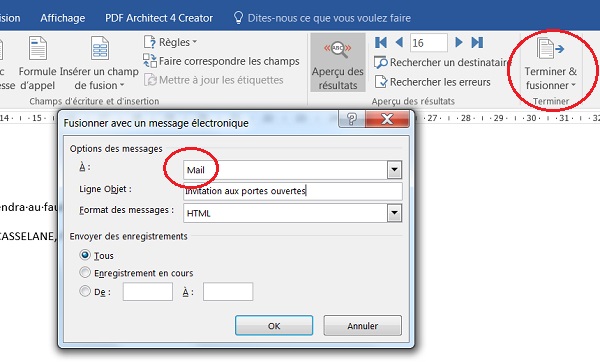Toggle Aperçu des résultats preview

coord(338,63)
